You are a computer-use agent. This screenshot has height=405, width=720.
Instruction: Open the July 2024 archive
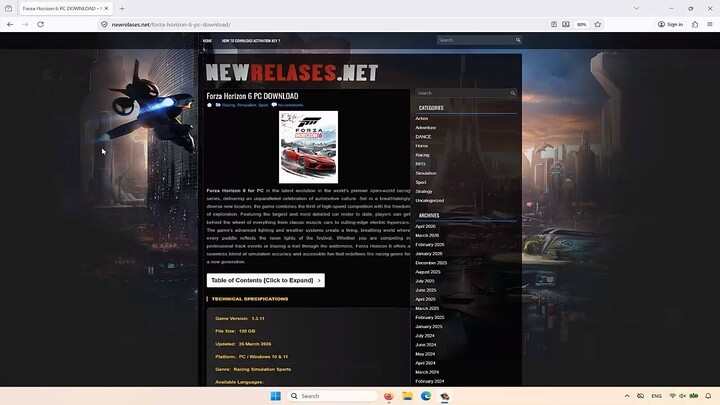(425, 336)
